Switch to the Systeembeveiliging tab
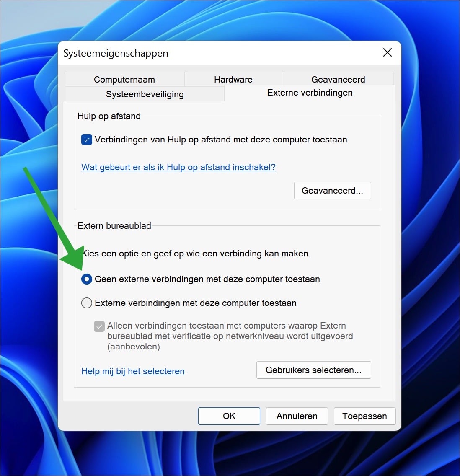 [x=145, y=94]
